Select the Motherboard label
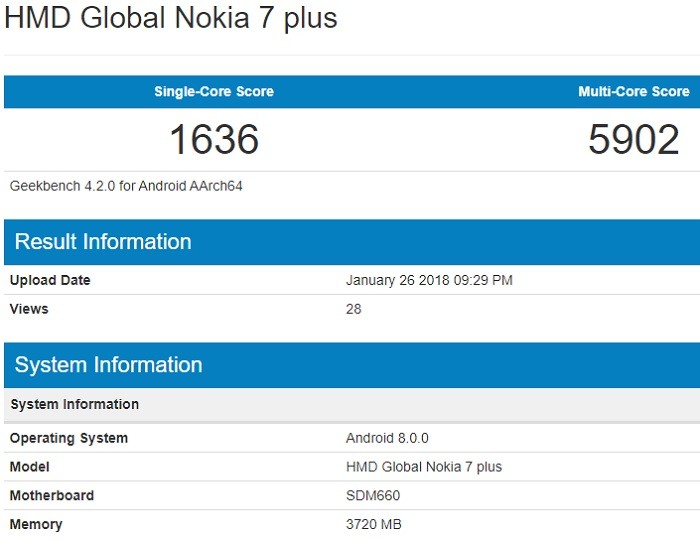 pyautogui.click(x=52, y=495)
